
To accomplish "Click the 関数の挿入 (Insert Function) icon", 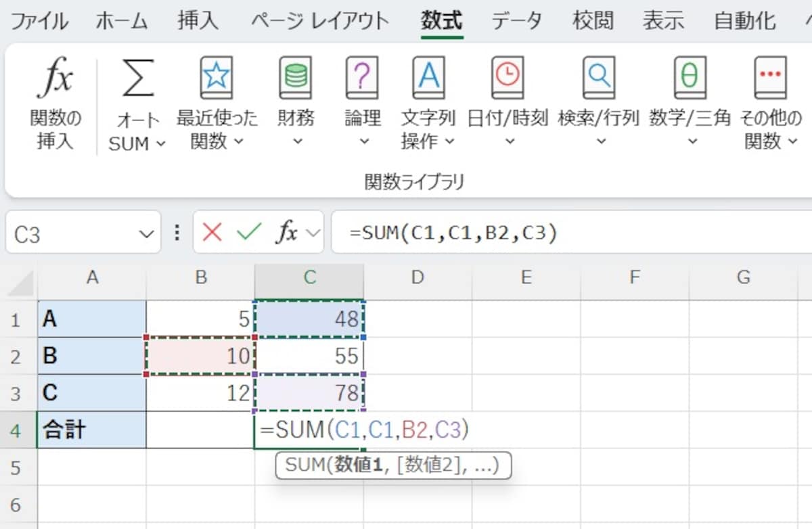I will (x=55, y=81).
